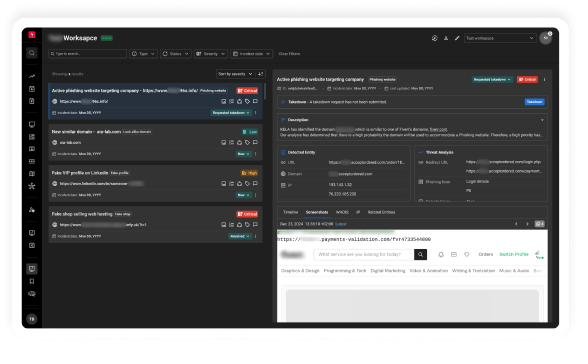The width and height of the screenshot is (588, 364).
Task: Toggle sort direction icon next to Sort by
Action: 260,74
